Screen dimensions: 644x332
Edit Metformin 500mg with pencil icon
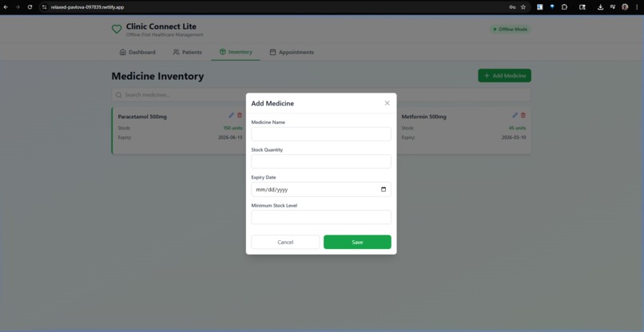[515, 115]
